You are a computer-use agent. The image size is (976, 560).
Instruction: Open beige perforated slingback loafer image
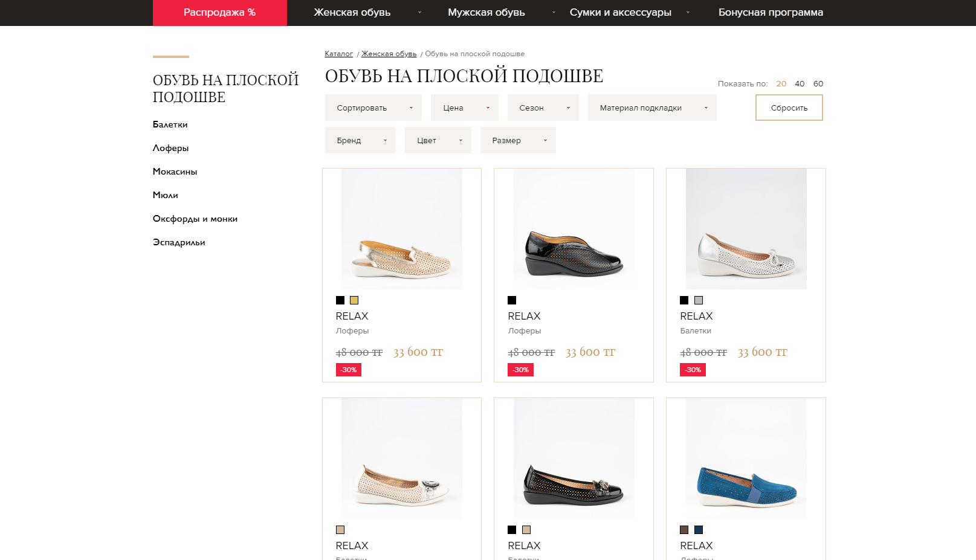[402, 229]
